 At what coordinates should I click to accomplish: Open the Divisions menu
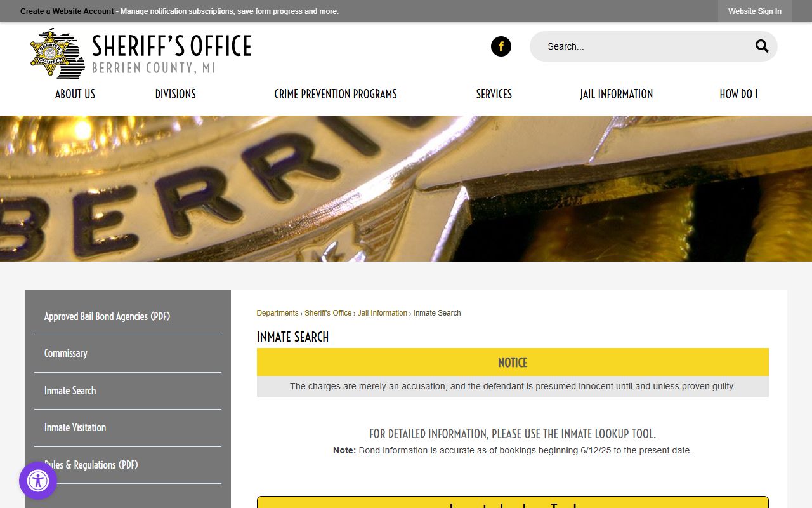point(175,94)
